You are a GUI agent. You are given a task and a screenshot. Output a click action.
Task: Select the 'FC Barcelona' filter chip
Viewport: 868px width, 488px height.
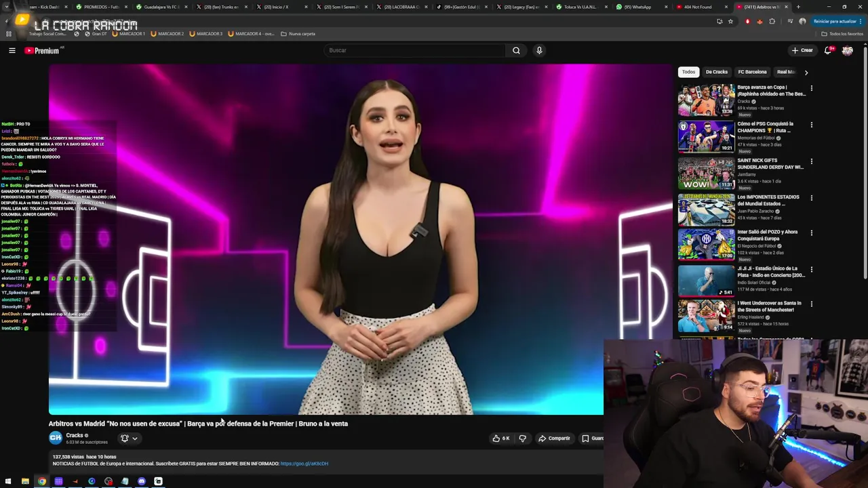pos(752,72)
